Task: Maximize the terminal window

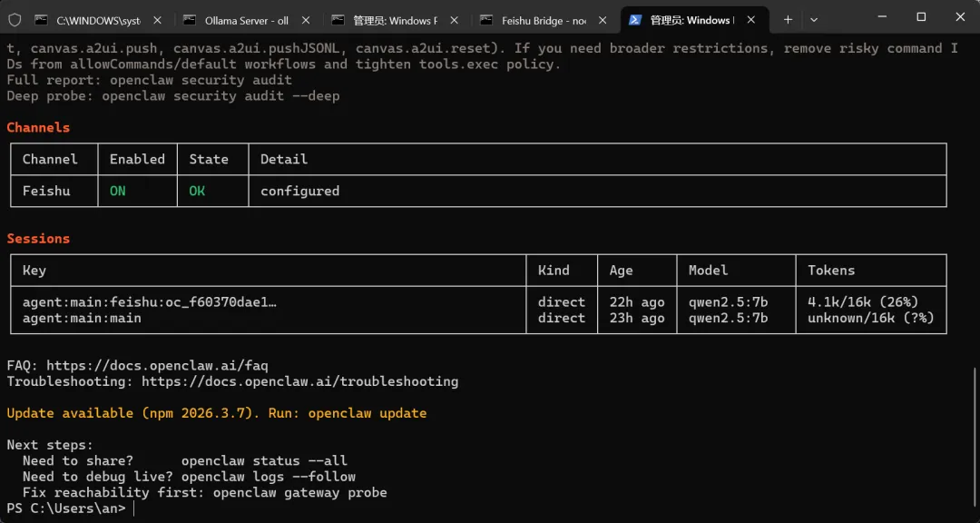Action: tap(921, 17)
